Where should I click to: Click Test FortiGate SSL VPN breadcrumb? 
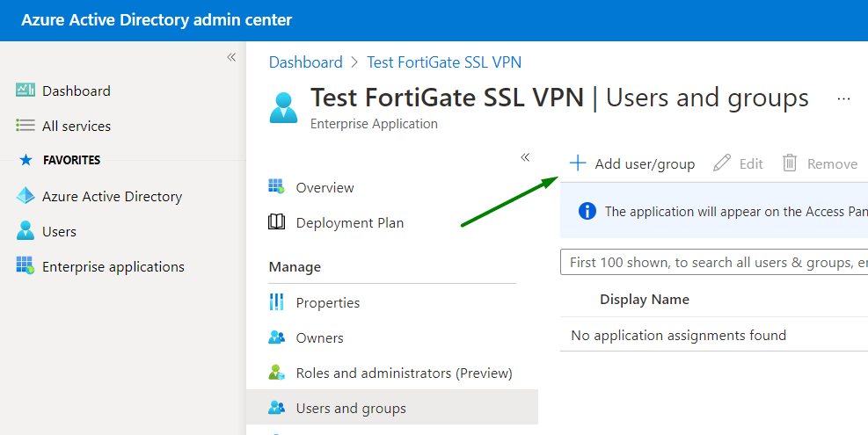444,62
